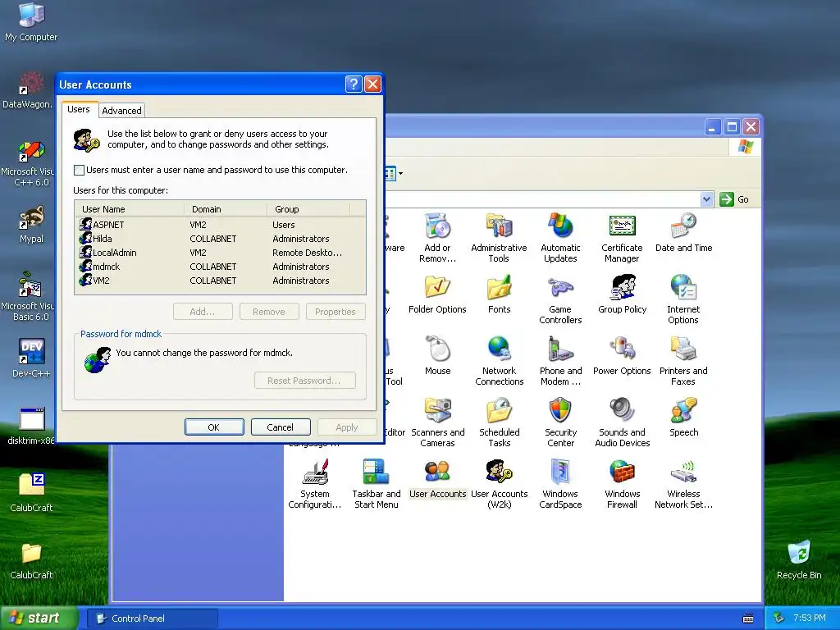Image resolution: width=840 pixels, height=630 pixels.
Task: Select Hilda user row
Action: 220,239
